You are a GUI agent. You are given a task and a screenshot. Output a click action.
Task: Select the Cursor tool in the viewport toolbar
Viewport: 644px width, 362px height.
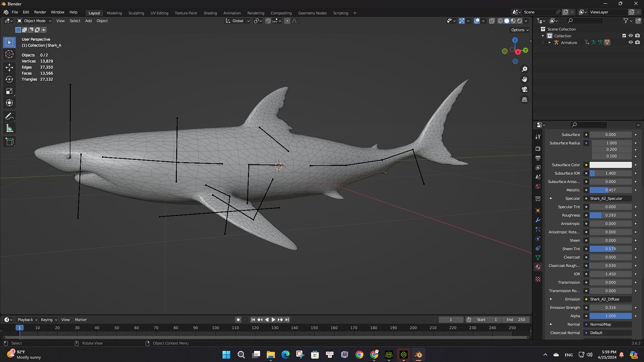click(x=9, y=54)
